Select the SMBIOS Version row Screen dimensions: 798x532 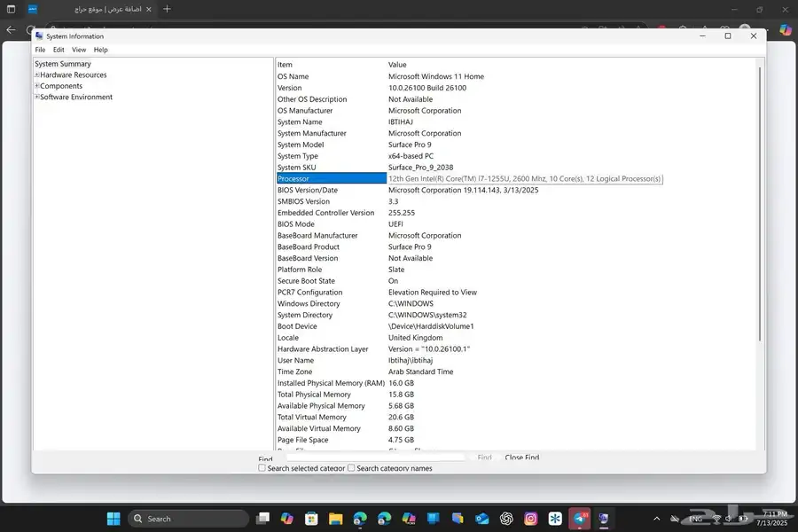(515, 201)
